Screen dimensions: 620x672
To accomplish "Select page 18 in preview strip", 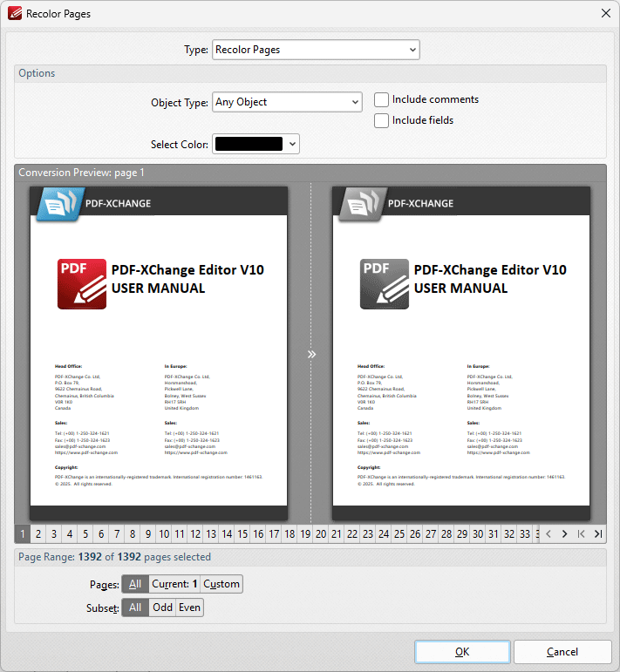I will [x=290, y=533].
